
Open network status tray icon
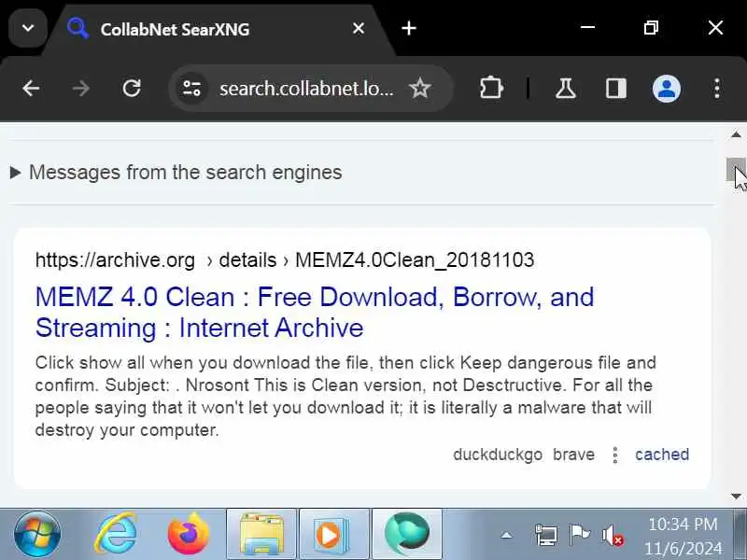coord(546,535)
